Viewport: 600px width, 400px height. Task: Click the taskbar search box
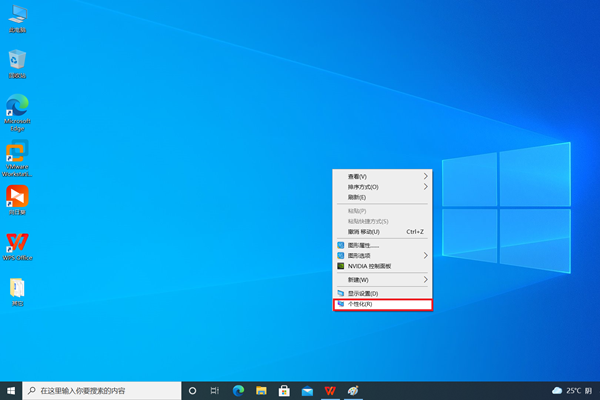pyautogui.click(x=102, y=391)
